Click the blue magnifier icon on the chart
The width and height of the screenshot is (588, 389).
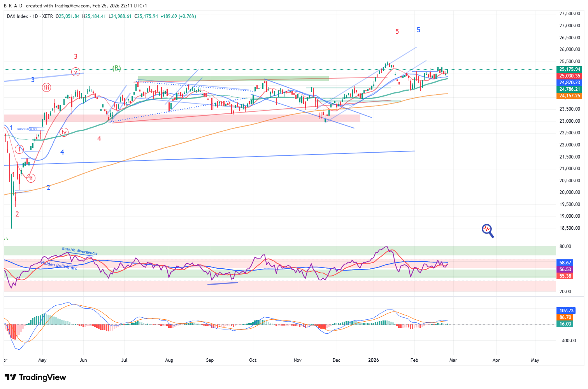click(487, 230)
